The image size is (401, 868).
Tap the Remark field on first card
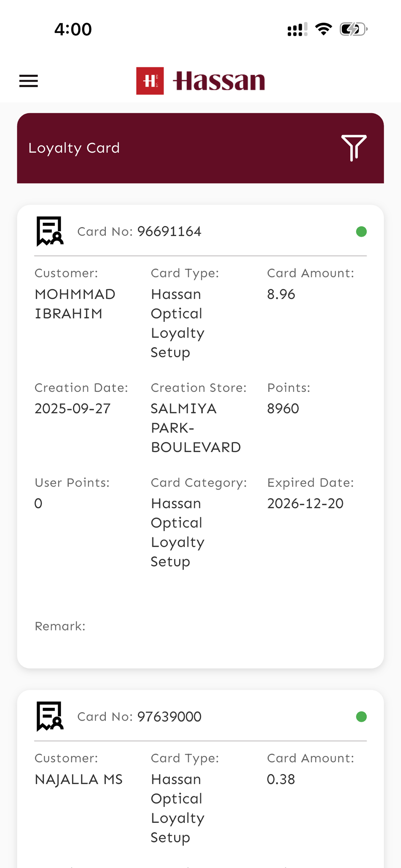click(60, 626)
